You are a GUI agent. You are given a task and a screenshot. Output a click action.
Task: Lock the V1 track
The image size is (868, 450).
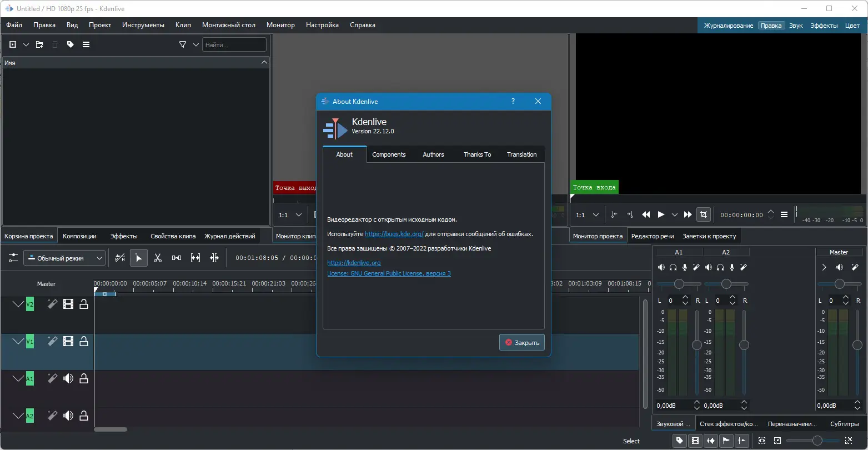point(84,341)
